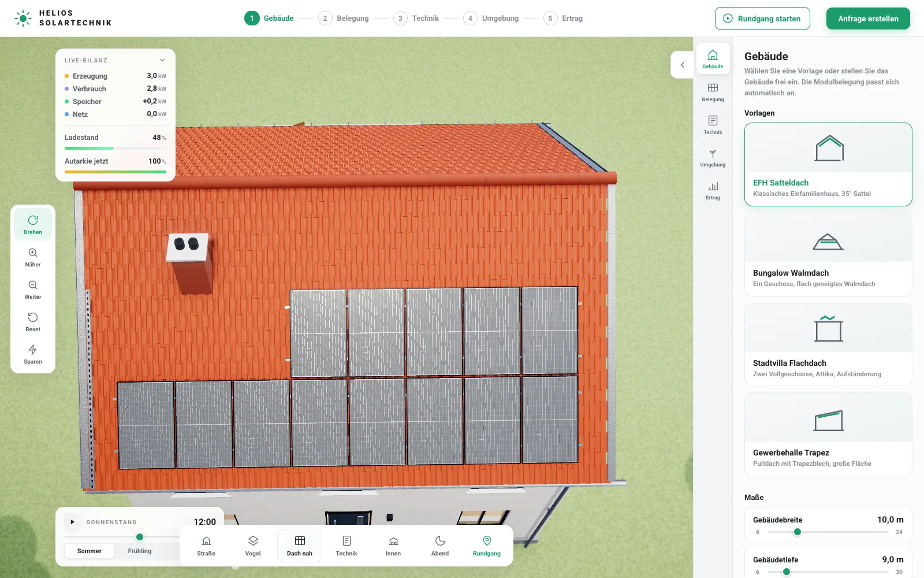Switch to the Abend evening view
This screenshot has height=578, width=924.
[440, 546]
